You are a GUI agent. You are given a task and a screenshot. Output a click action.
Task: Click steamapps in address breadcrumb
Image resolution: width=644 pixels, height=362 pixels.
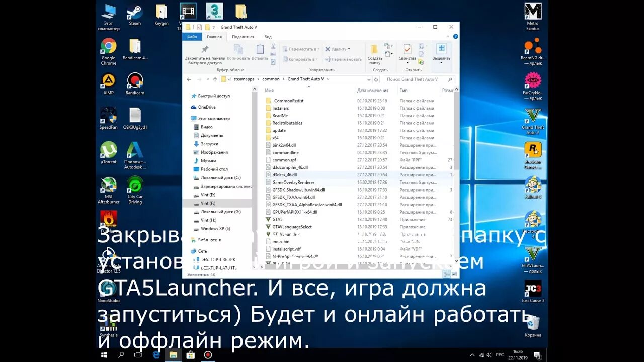(x=244, y=79)
